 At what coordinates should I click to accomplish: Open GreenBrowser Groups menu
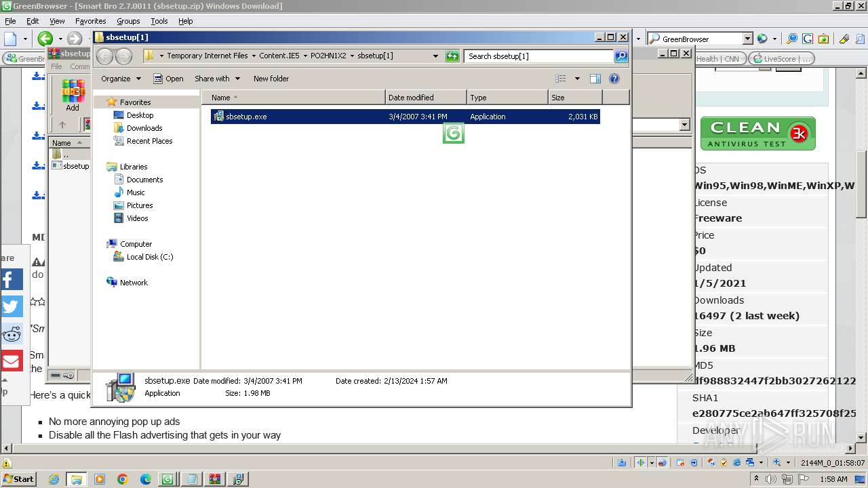click(128, 21)
